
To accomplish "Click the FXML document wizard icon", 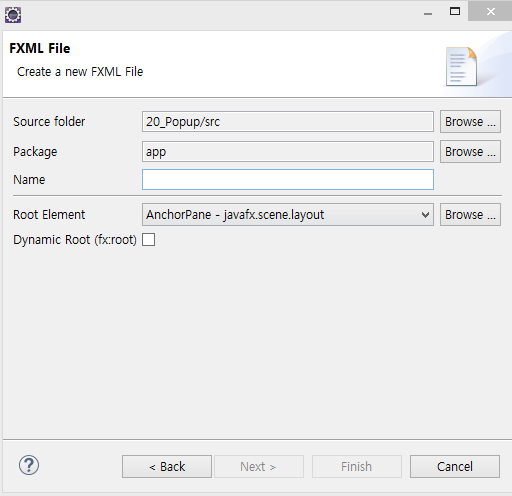I will click(461, 67).
